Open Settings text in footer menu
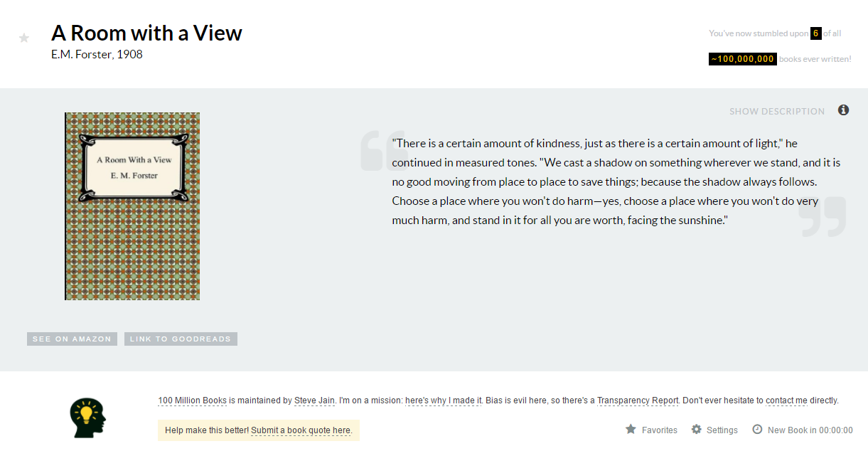The height and width of the screenshot is (451, 868). (722, 430)
